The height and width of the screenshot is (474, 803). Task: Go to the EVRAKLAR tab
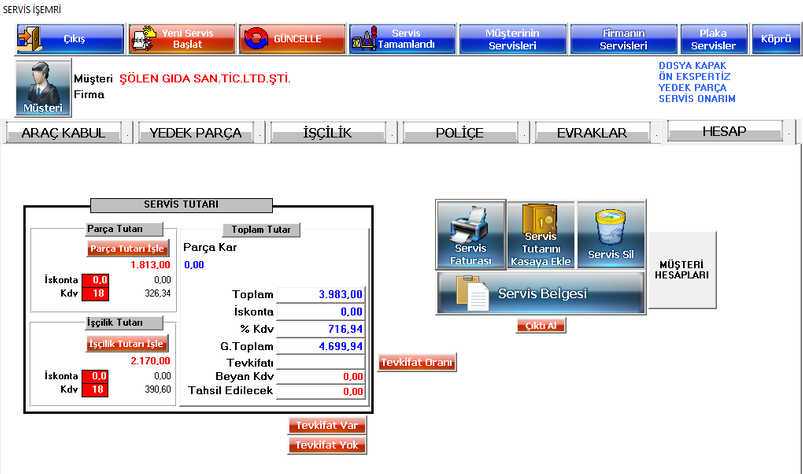(x=592, y=132)
